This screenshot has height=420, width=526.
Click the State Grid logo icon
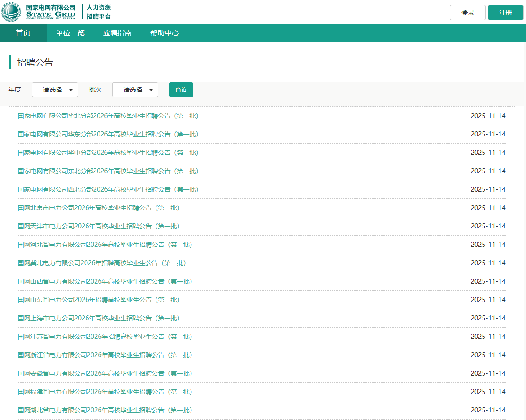tap(12, 12)
